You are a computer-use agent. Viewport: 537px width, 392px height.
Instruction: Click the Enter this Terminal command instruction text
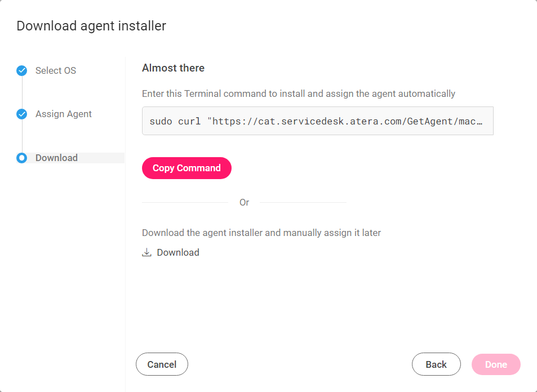tap(299, 93)
